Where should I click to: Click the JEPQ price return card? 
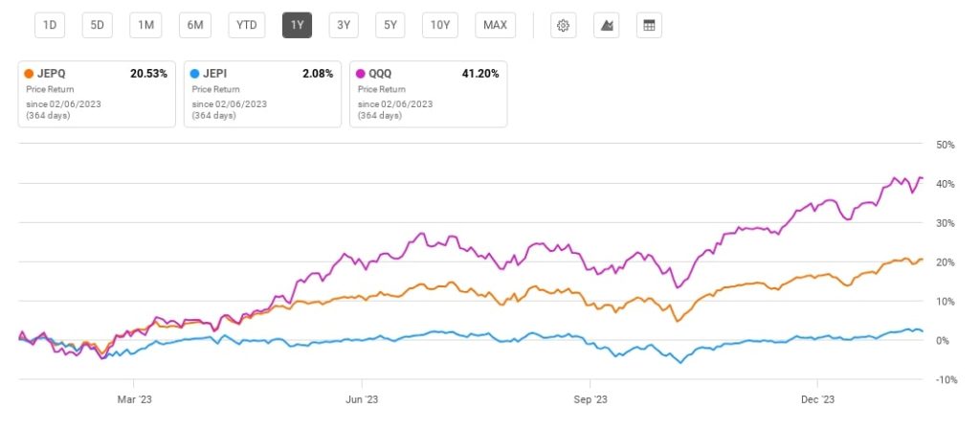97,95
